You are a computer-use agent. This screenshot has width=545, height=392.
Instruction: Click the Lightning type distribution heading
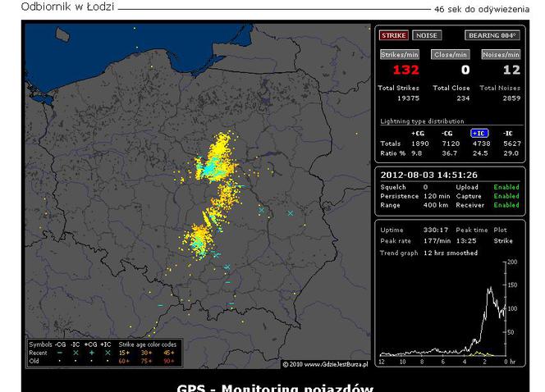click(x=423, y=121)
